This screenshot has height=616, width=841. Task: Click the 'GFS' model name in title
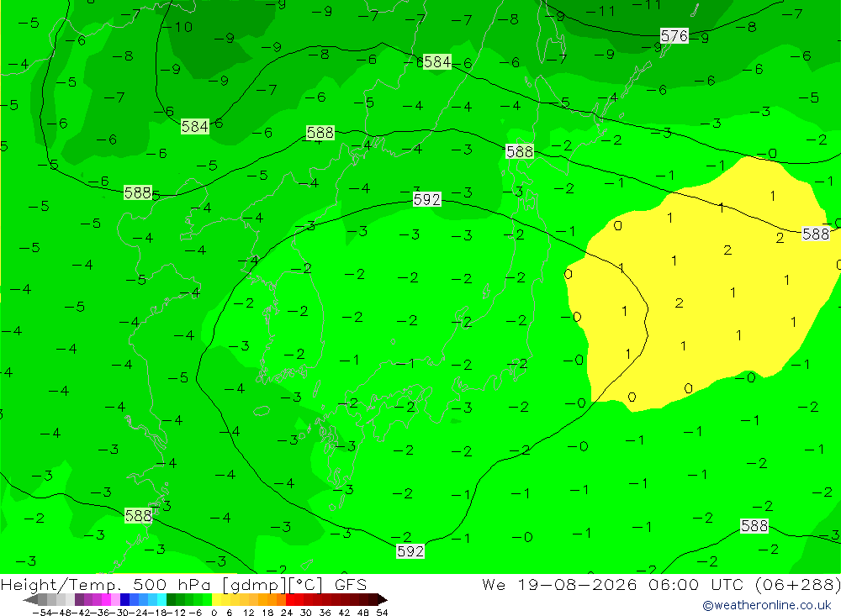point(351,584)
